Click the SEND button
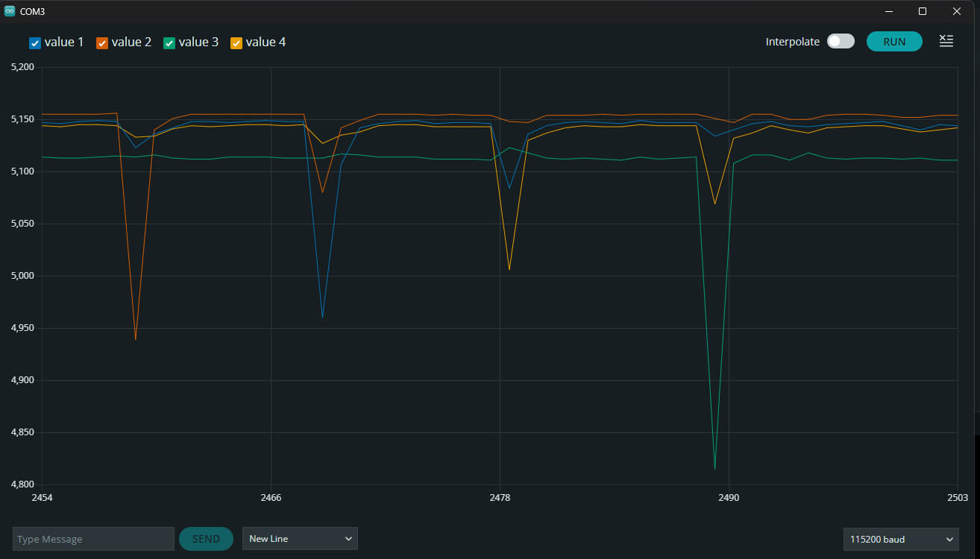 [x=206, y=539]
